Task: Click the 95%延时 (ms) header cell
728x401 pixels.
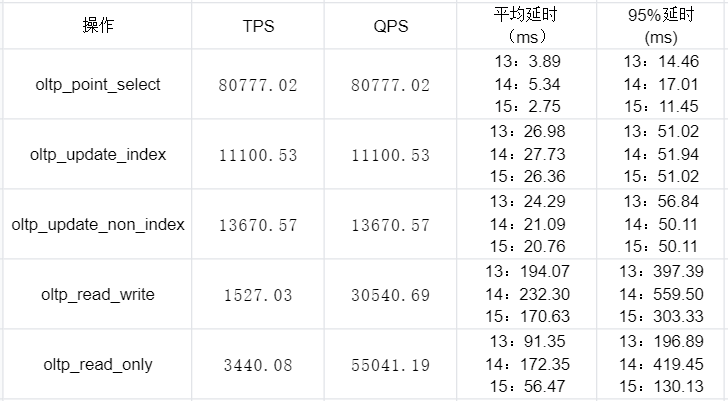Action: pos(662,26)
